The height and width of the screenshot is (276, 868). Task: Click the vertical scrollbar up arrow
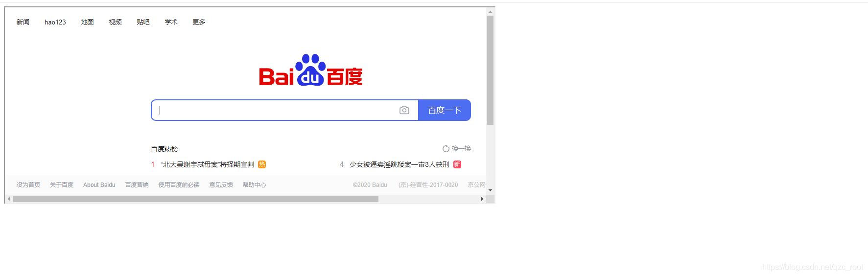(x=490, y=12)
